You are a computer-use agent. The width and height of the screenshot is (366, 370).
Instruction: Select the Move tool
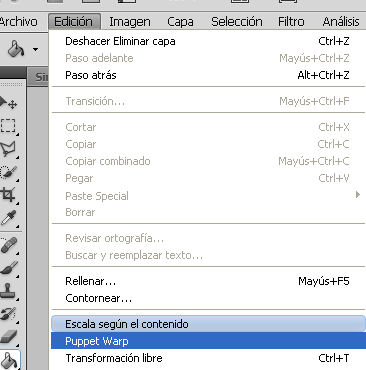(8, 103)
